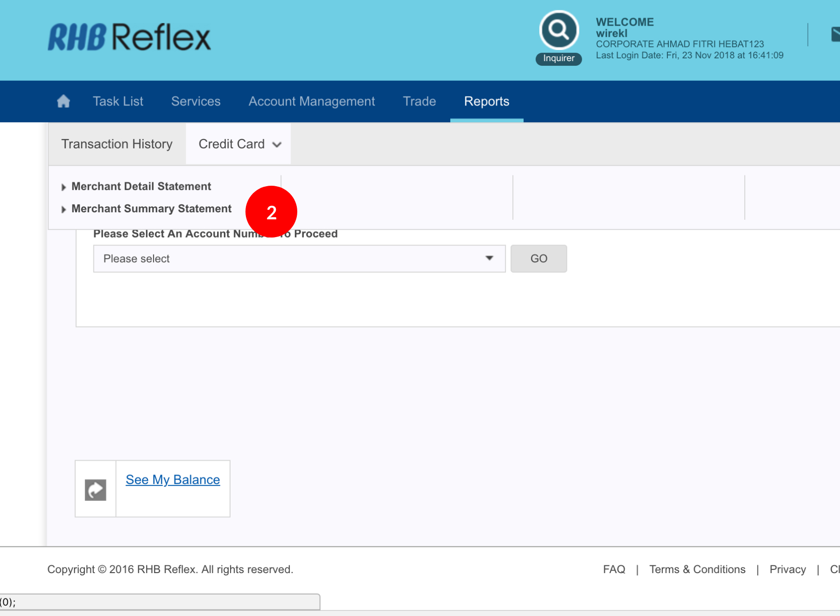Select the Reports tab
This screenshot has width=840, height=616.
click(486, 101)
